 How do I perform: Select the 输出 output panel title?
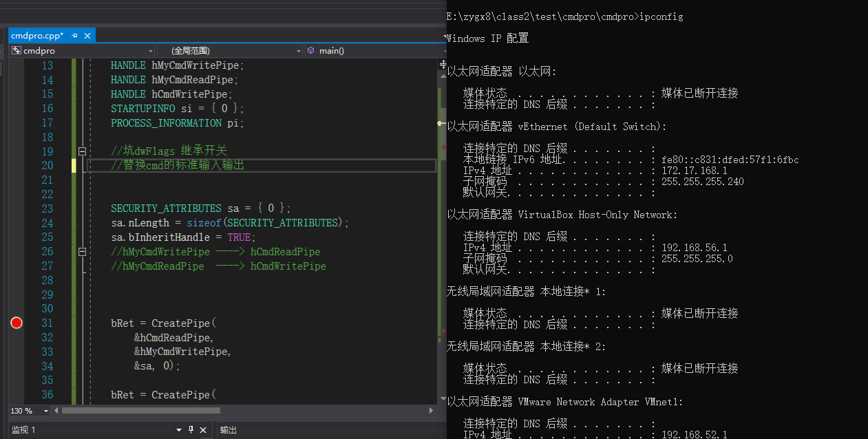tap(229, 430)
